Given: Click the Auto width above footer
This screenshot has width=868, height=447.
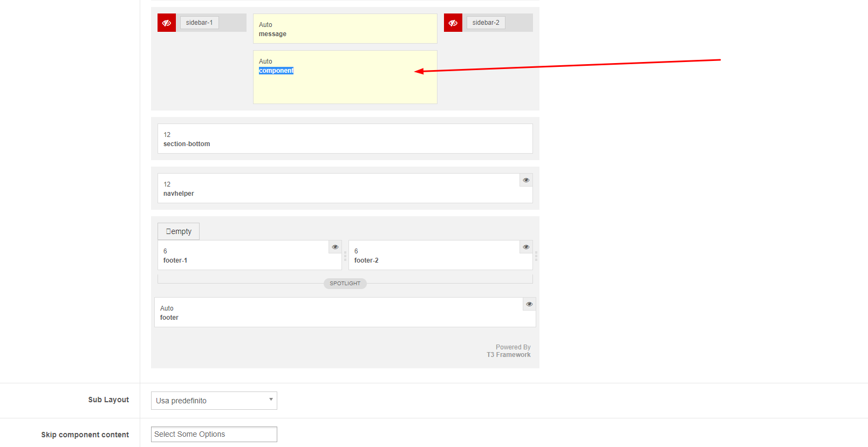Looking at the screenshot, I should [x=167, y=308].
